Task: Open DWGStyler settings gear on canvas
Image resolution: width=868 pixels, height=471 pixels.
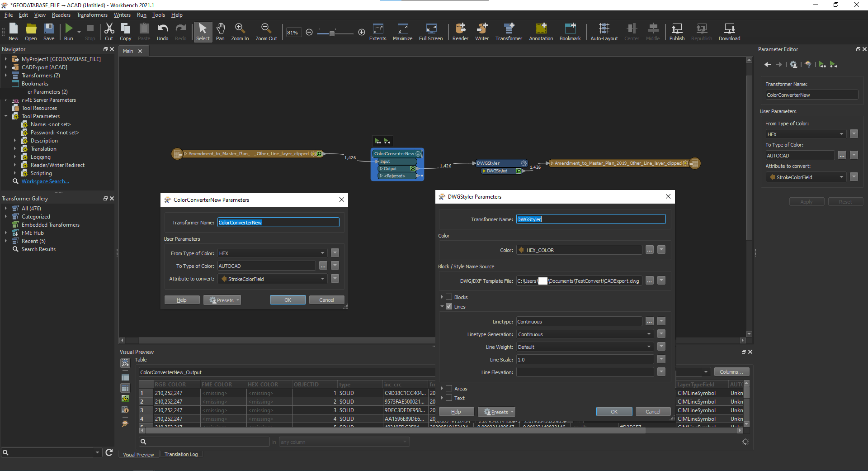Action: click(524, 163)
